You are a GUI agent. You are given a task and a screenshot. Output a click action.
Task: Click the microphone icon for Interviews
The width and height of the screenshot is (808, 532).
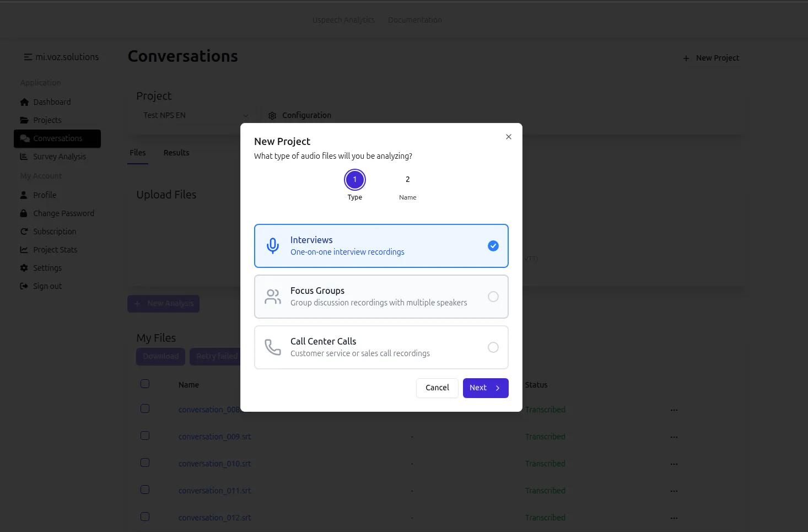[273, 246]
